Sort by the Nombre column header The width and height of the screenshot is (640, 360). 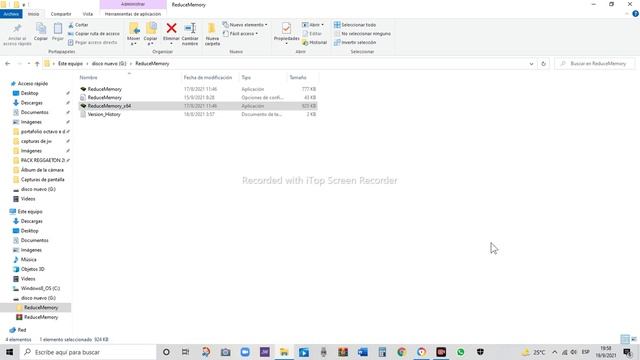click(89, 78)
